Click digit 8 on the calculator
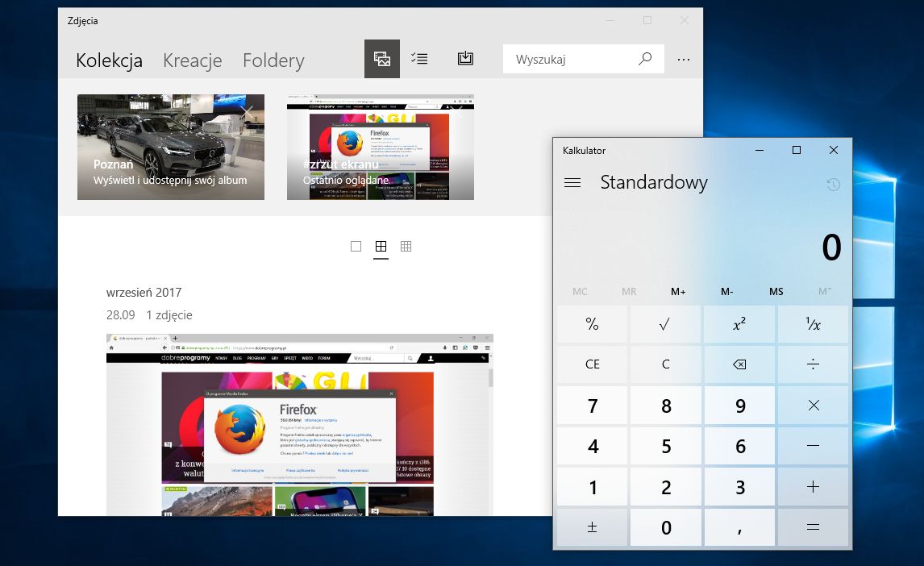The width and height of the screenshot is (924, 566). 665,406
